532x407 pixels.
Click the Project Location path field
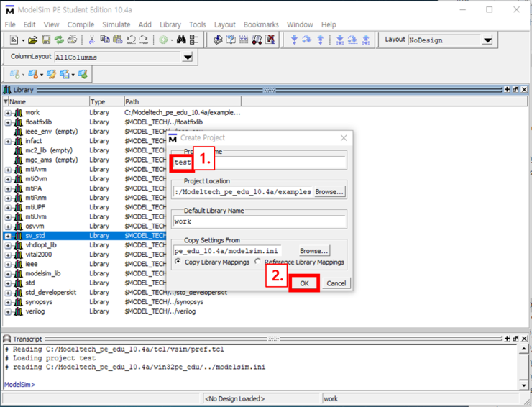point(242,192)
